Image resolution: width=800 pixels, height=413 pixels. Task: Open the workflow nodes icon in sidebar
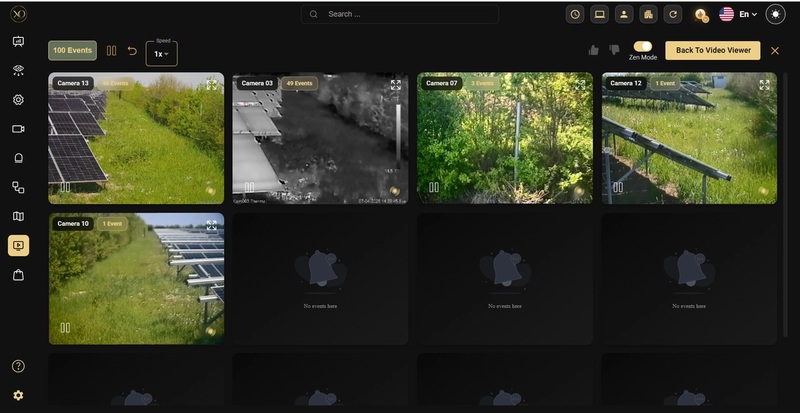(18, 187)
